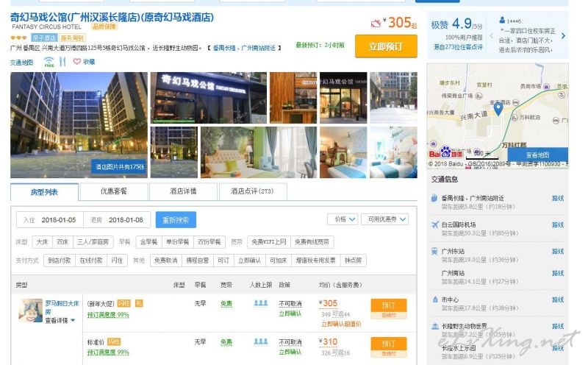Click landmark icon beside 长隆野生动物世界
Screen dimensions: 588x365
[435, 326]
